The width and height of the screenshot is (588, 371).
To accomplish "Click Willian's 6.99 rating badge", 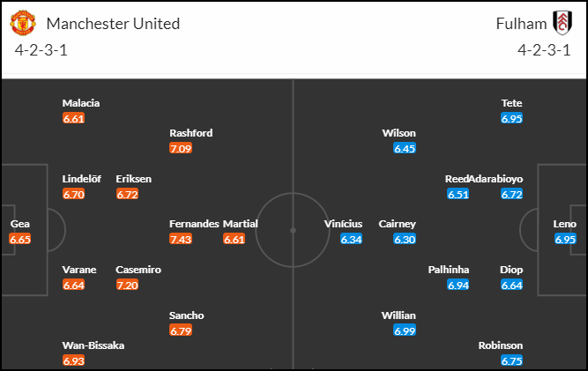I will (x=405, y=330).
